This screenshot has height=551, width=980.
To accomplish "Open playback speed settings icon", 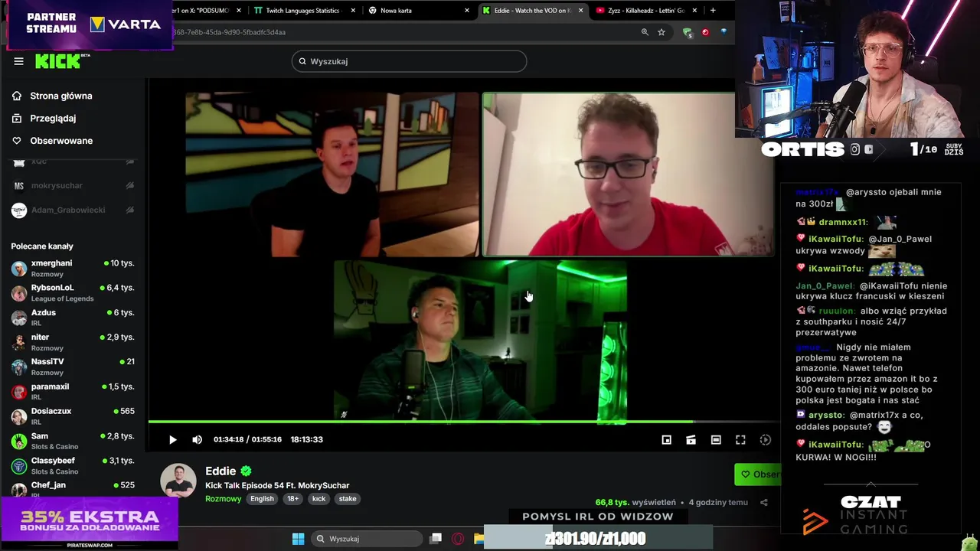I will pos(765,439).
